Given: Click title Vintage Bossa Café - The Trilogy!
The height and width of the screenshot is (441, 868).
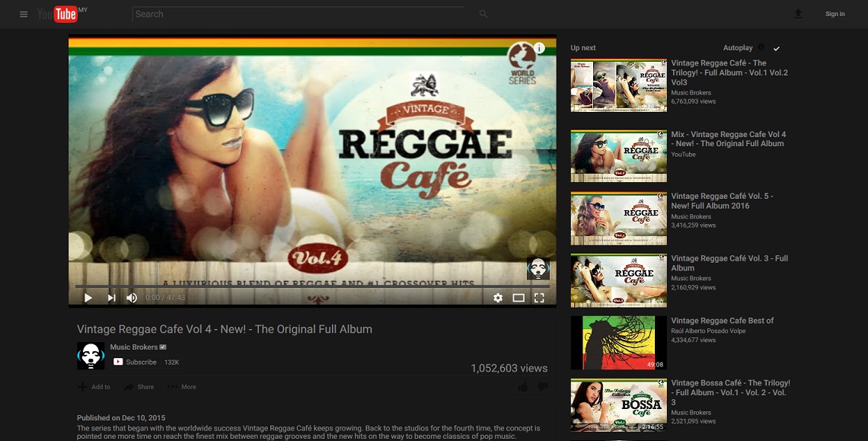Looking at the screenshot, I should 730,392.
